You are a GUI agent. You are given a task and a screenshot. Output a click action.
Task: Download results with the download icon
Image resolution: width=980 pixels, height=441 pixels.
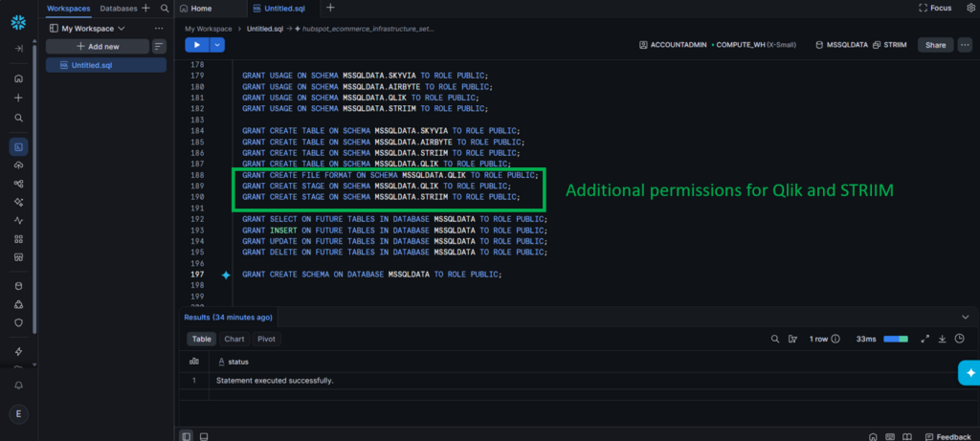point(943,339)
